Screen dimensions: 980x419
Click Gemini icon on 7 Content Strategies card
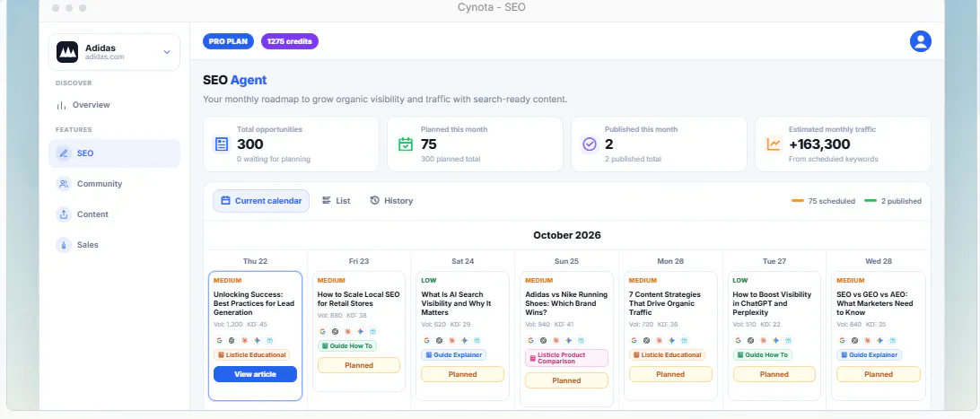coord(671,340)
